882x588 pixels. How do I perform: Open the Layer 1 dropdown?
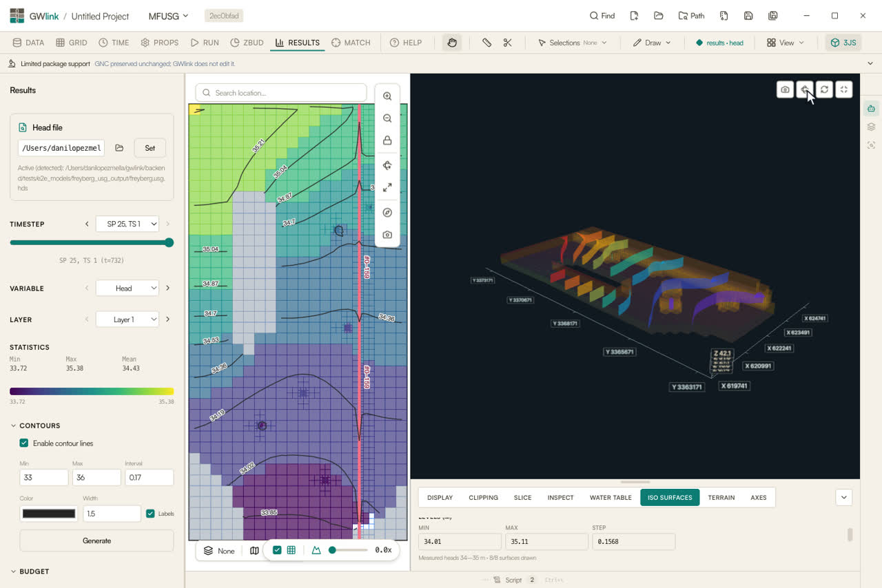pos(127,319)
